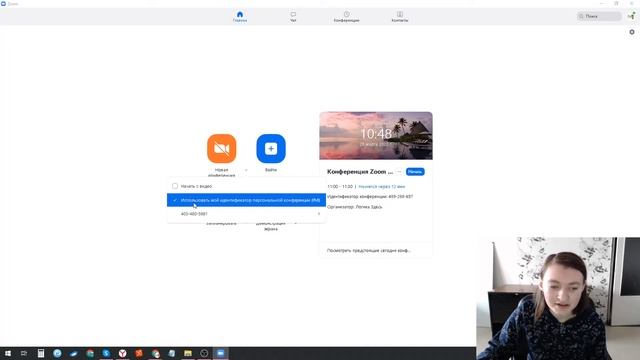Enable the Начать с видео checkbox
640x360 pixels.
click(x=175, y=186)
